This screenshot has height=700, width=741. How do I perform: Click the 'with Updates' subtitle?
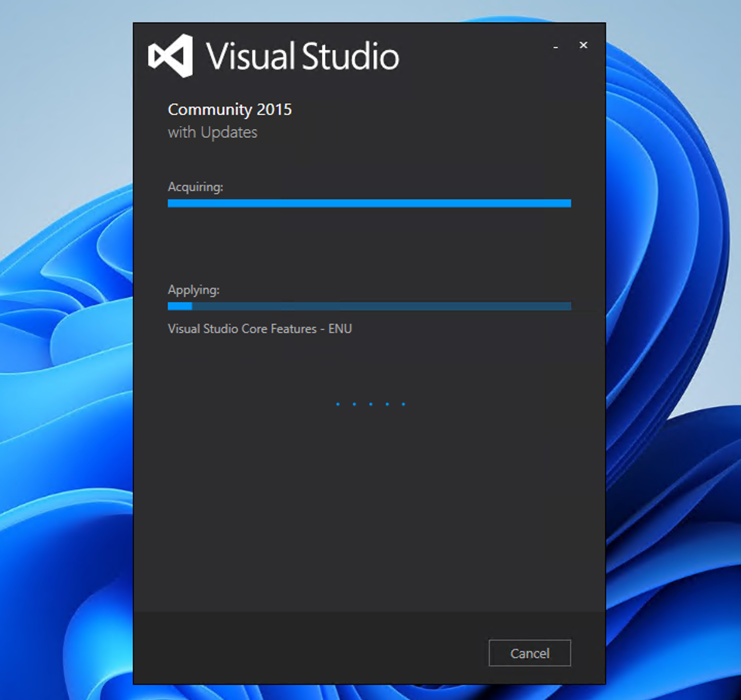point(213,132)
